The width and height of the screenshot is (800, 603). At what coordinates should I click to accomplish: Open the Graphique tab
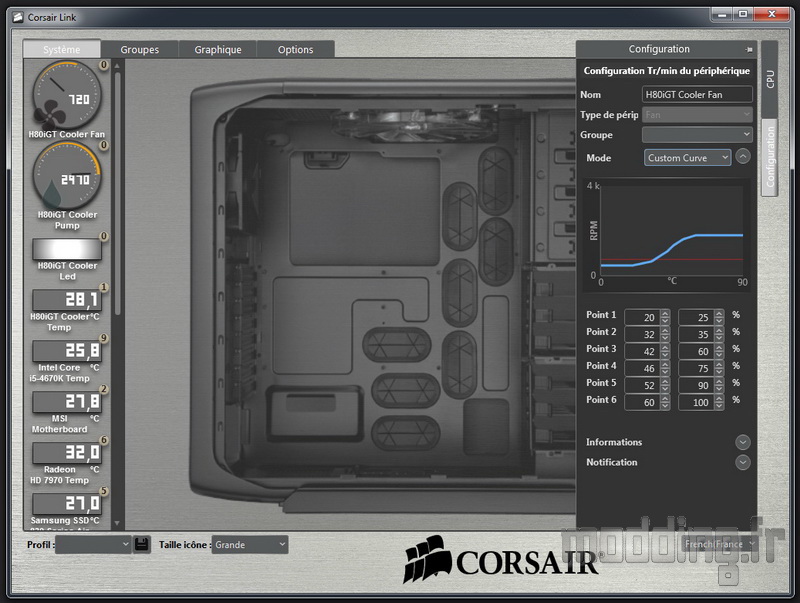tap(218, 49)
